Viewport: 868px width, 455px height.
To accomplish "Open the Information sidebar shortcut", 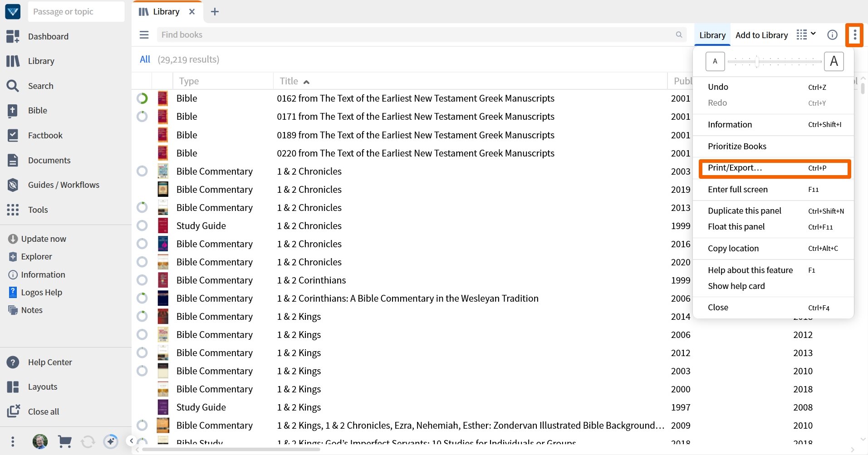I will pyautogui.click(x=37, y=274).
